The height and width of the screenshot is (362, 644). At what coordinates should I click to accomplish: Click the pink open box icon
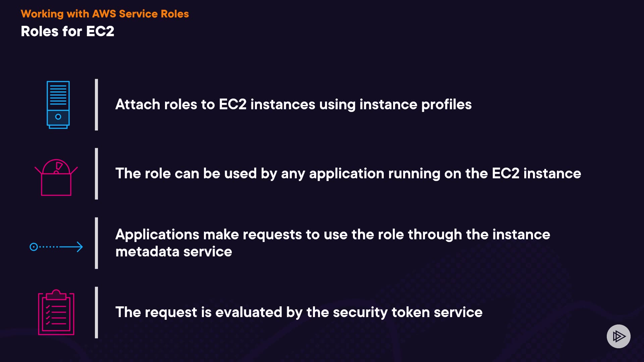(56, 178)
